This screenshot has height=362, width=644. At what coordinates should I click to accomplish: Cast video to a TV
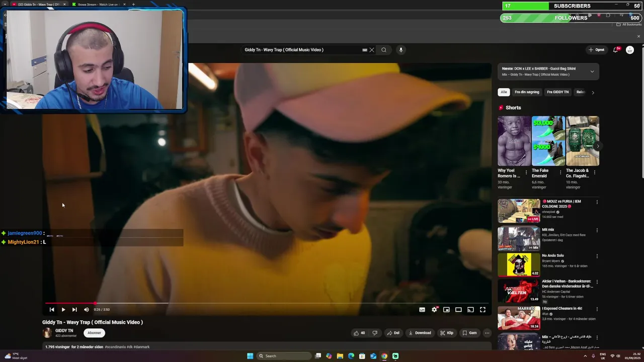470,310
